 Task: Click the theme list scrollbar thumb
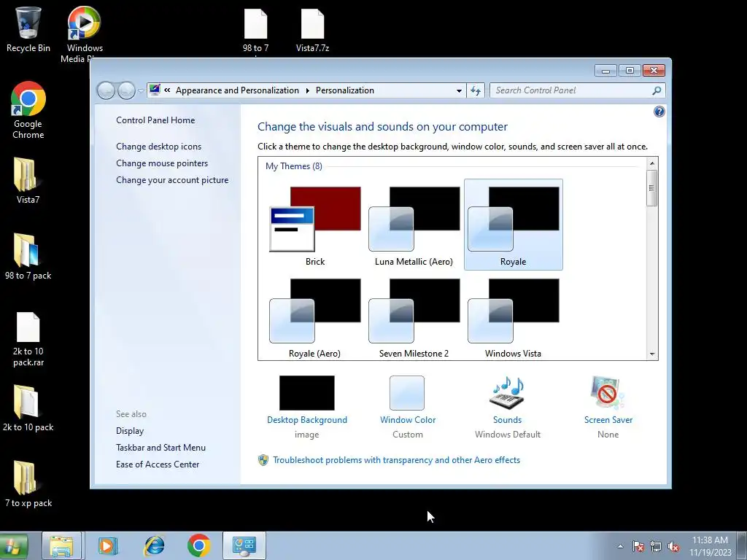pos(652,188)
